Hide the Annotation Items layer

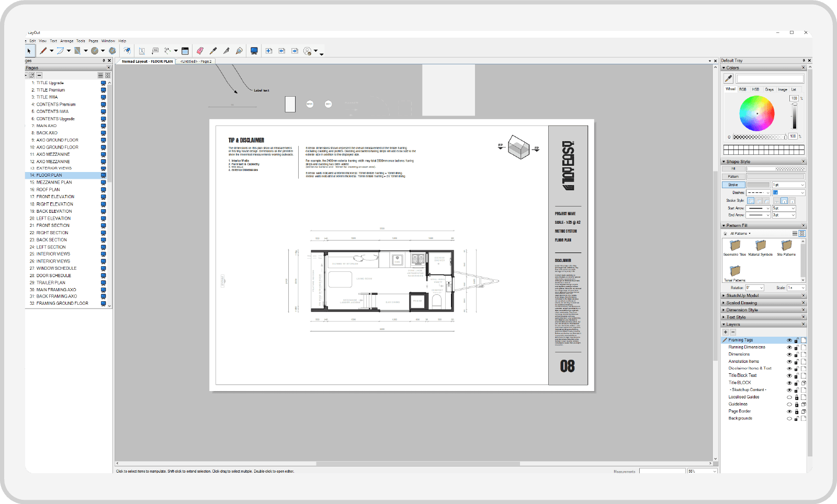(789, 361)
